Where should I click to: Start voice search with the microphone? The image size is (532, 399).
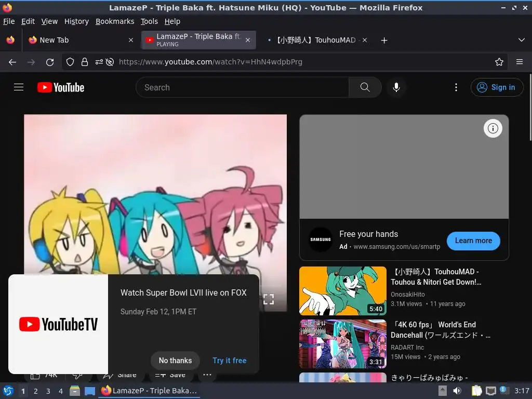coord(396,87)
